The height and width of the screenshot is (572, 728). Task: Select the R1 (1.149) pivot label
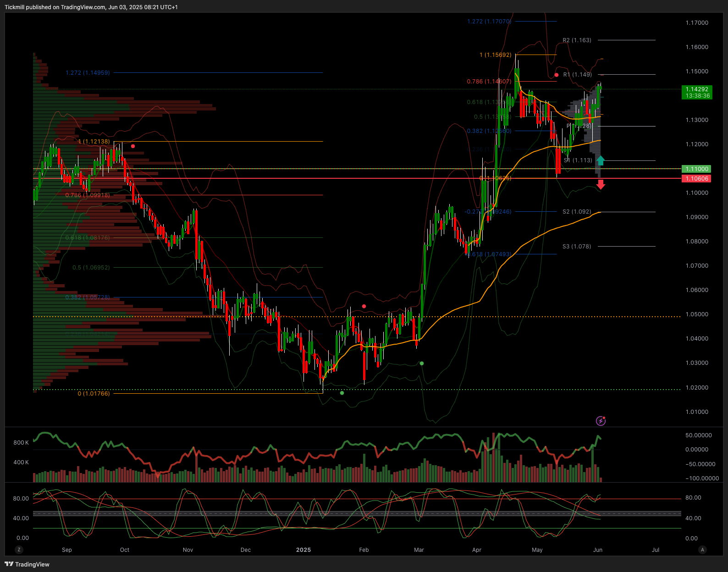[x=578, y=74]
